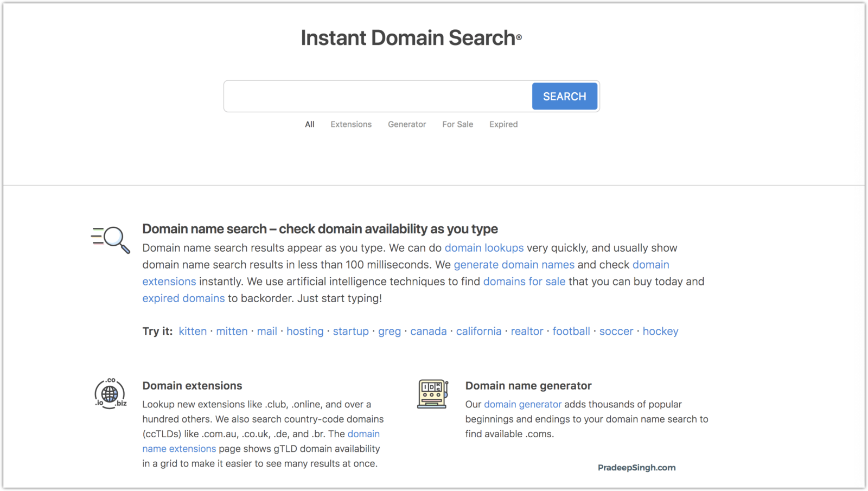Open the domains for sale link
The image size is (868, 491).
[x=524, y=282]
